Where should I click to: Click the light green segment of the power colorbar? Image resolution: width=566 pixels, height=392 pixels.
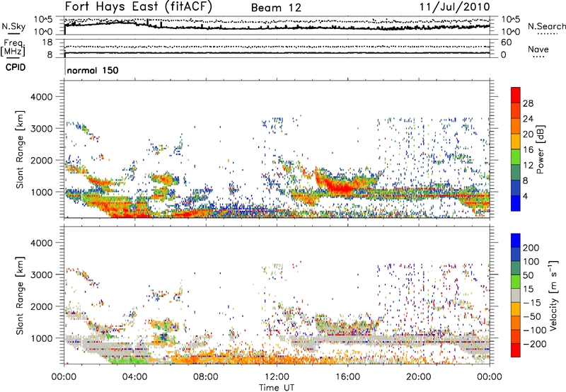(x=516, y=157)
